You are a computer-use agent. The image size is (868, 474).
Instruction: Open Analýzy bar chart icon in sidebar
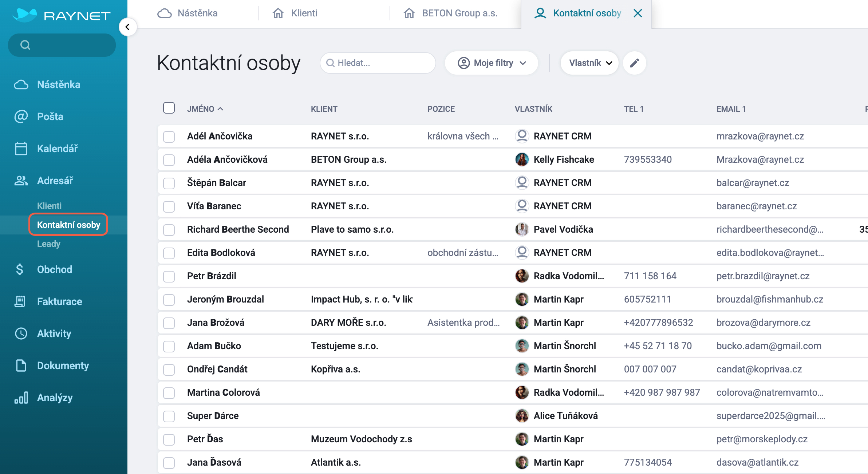(21, 398)
